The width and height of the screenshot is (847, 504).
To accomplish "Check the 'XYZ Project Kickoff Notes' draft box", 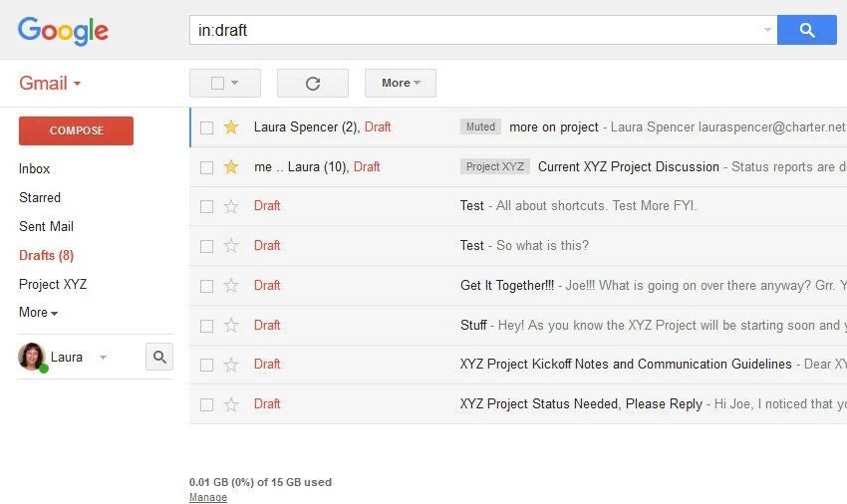I will point(206,366).
